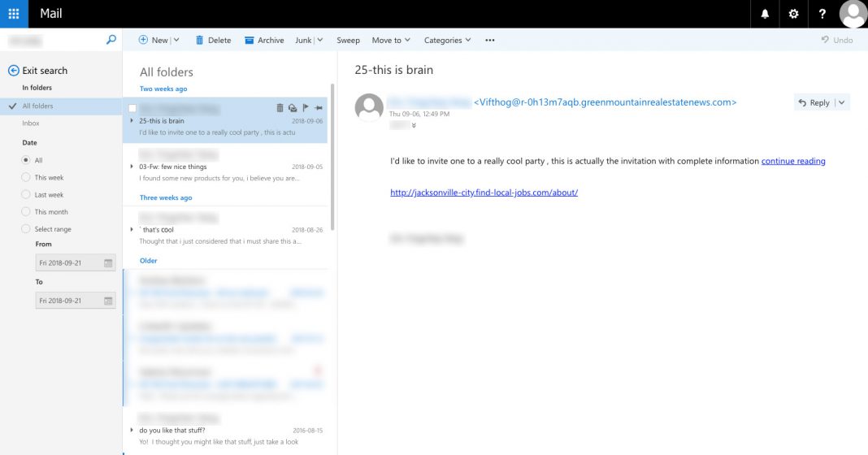Open the Move to dropdown
The image size is (868, 455).
pyautogui.click(x=391, y=40)
